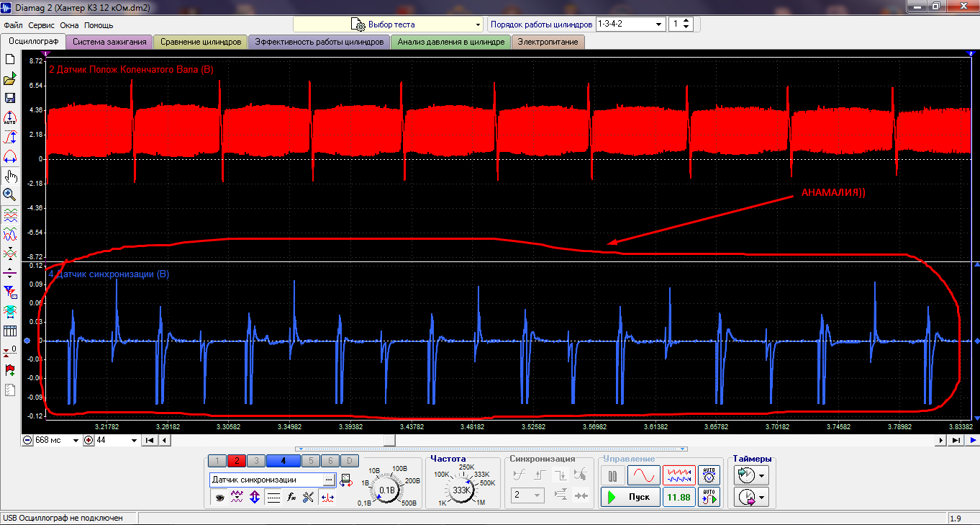Click the voltage range knob showing 0.1В
The height and width of the screenshot is (525, 980).
tap(387, 490)
